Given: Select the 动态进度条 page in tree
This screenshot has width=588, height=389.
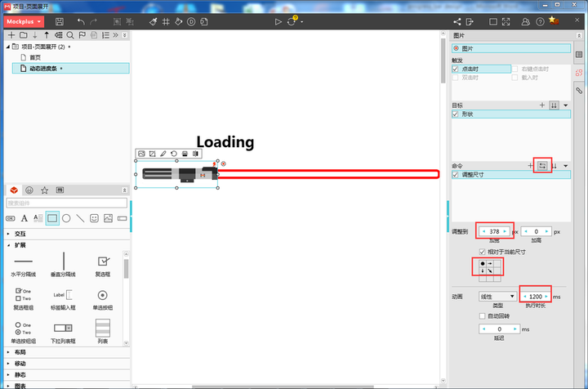Looking at the screenshot, I should [x=71, y=69].
